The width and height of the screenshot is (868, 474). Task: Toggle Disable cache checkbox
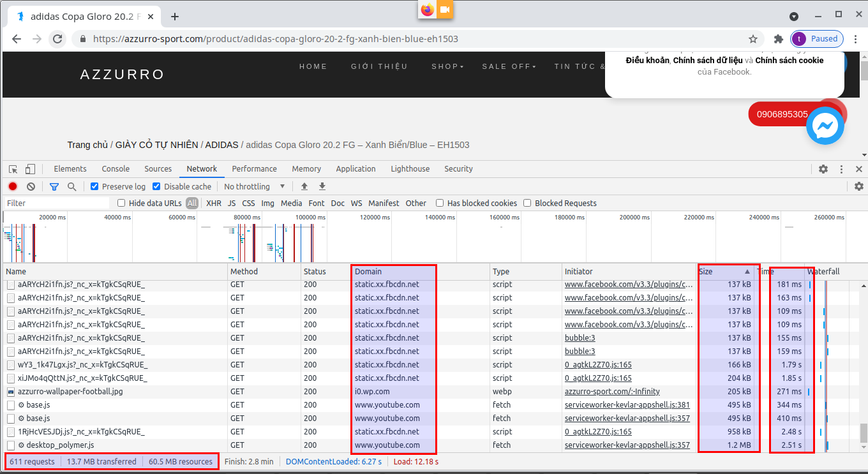(156, 186)
